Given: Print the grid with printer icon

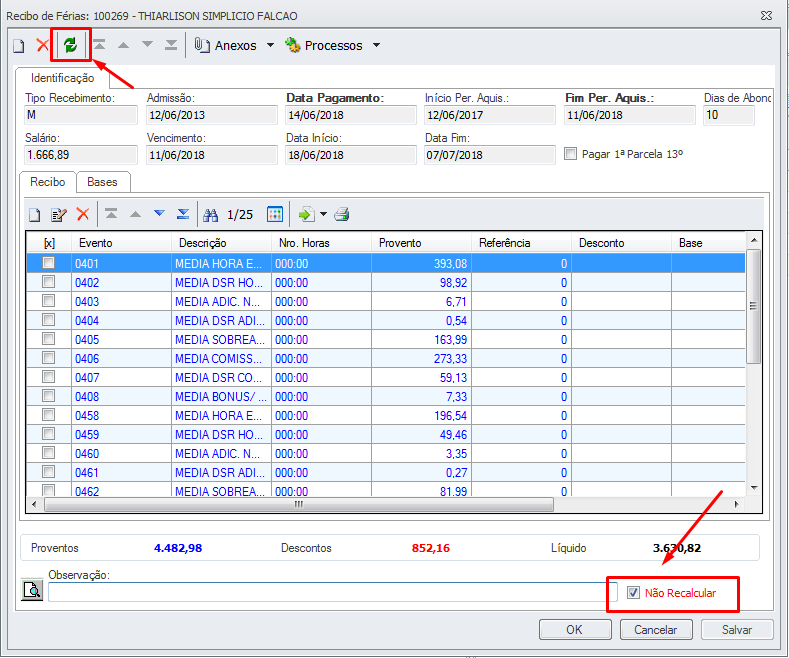Looking at the screenshot, I should point(342,214).
